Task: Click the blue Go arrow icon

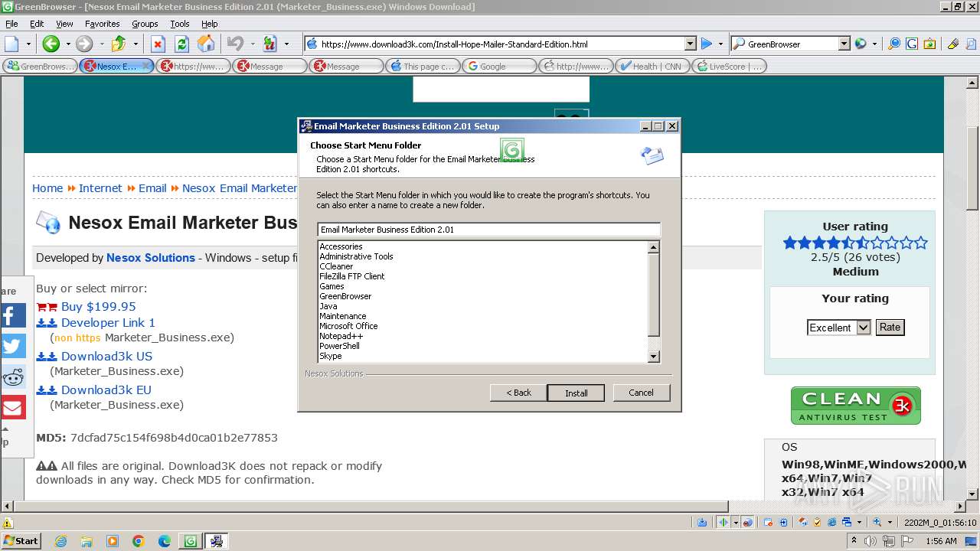Action: (707, 44)
